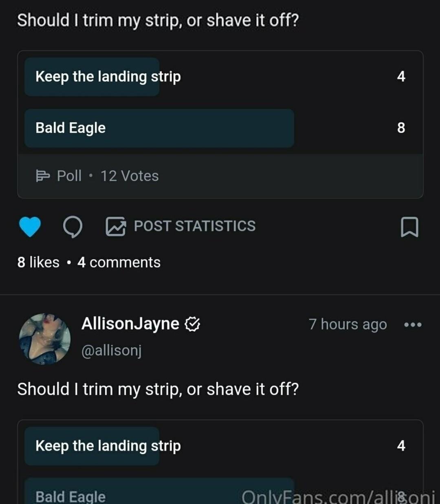Open comments using the speech bubble icon
The width and height of the screenshot is (440, 504).
(73, 227)
